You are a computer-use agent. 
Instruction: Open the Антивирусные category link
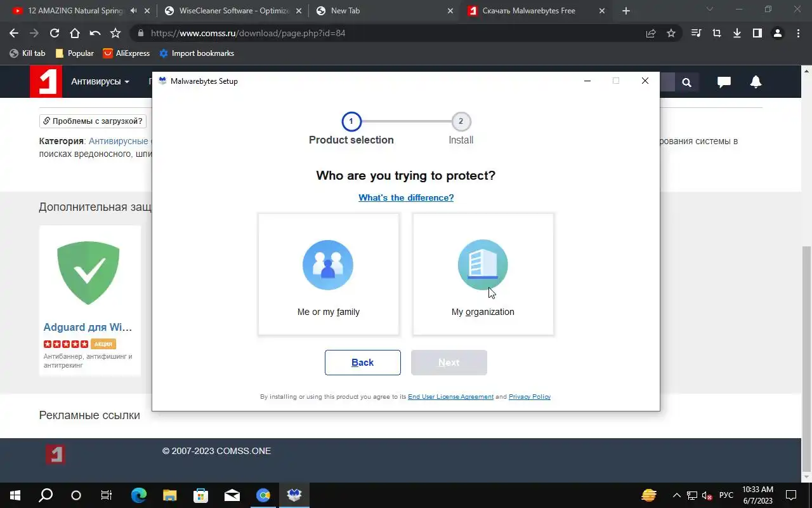[119, 141]
